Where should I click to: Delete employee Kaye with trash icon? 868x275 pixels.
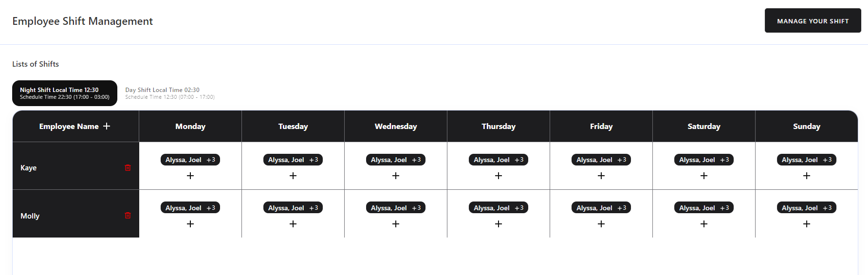tap(128, 168)
